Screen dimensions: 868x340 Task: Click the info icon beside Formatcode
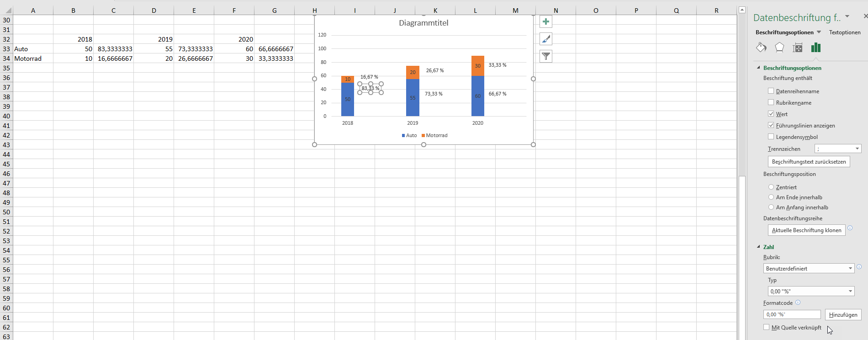[798, 303]
